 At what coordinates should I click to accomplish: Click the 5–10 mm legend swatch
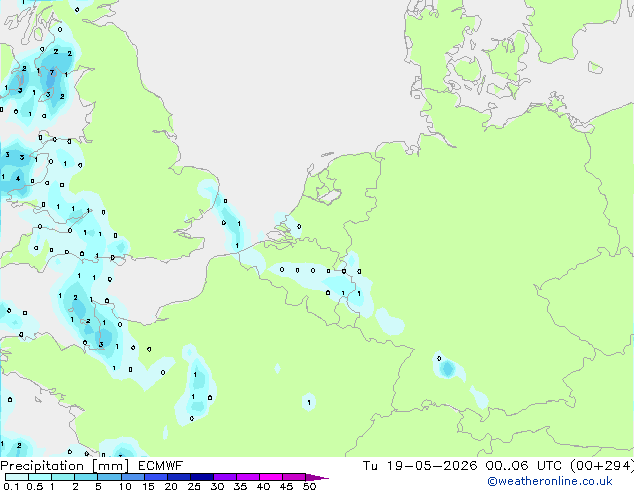(x=110, y=477)
